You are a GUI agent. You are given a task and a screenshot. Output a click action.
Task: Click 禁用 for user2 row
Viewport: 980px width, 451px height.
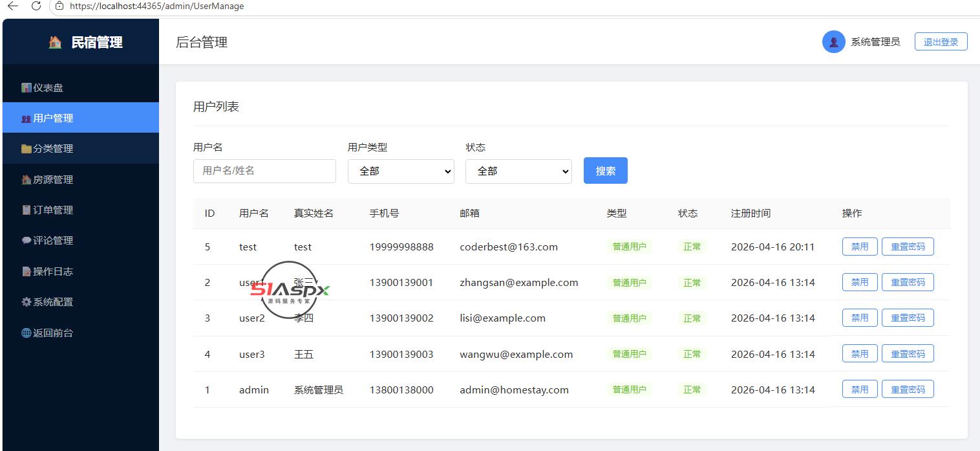click(860, 318)
